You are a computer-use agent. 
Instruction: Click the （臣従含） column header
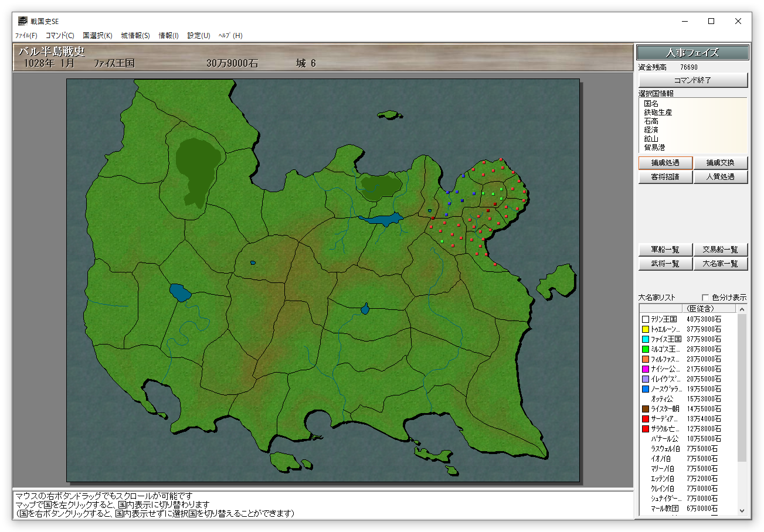tap(700, 309)
